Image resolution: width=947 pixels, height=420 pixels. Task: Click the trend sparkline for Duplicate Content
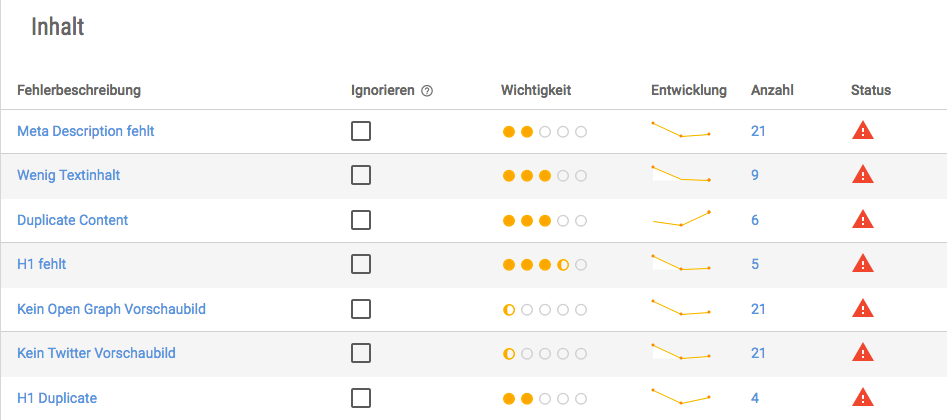click(681, 219)
